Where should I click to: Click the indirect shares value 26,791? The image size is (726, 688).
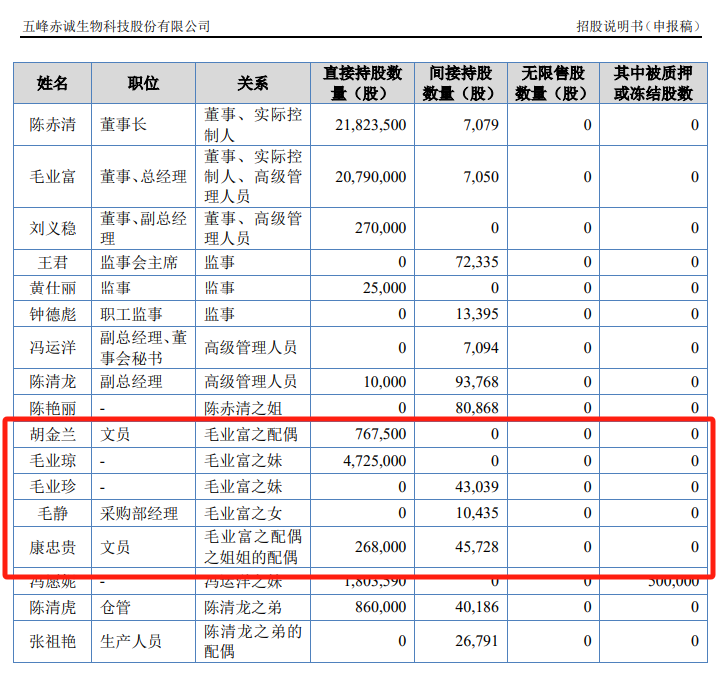(477, 641)
